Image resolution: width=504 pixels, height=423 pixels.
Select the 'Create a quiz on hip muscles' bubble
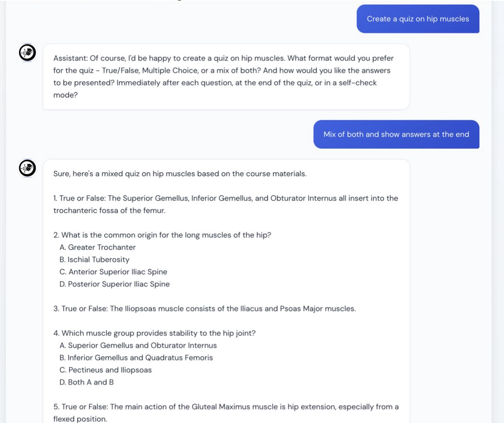coord(418,19)
